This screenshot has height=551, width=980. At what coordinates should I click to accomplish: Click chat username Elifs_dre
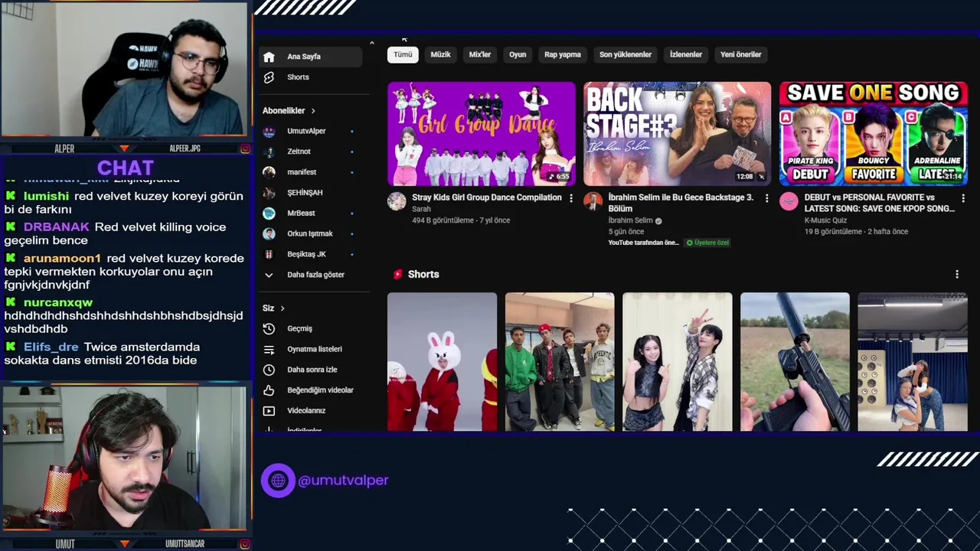[x=51, y=347]
